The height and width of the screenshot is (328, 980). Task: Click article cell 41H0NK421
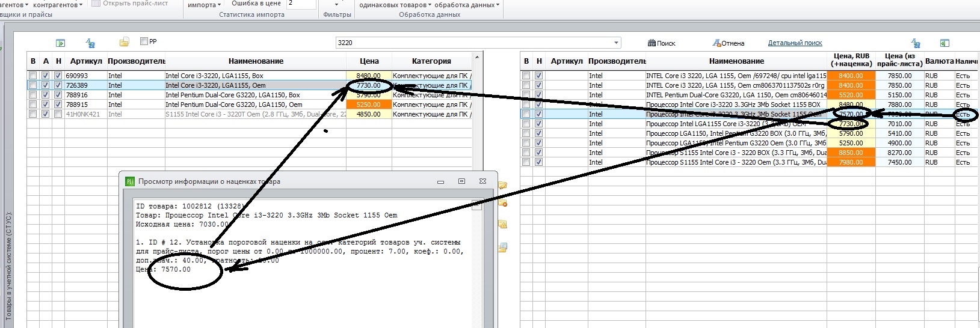click(x=85, y=114)
